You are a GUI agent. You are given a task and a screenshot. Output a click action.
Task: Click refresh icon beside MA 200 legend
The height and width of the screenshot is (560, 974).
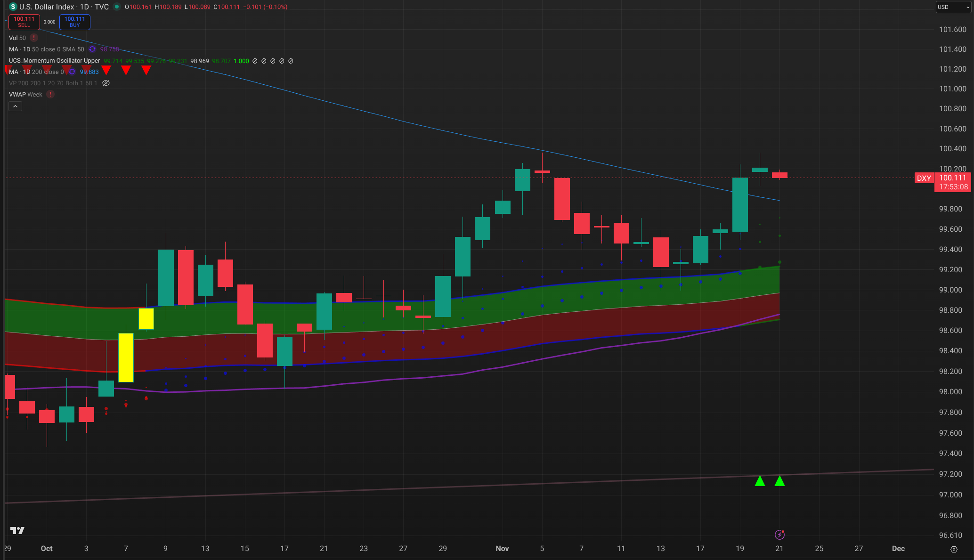pyautogui.click(x=72, y=72)
